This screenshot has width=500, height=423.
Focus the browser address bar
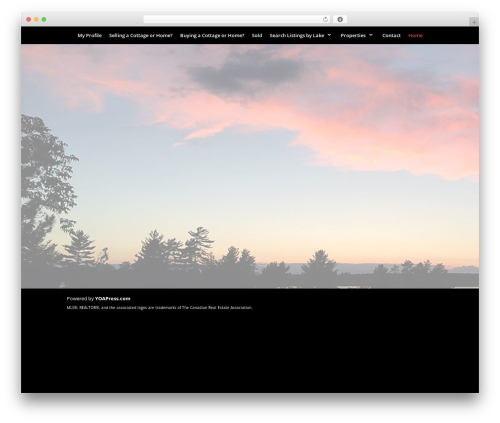[237, 20]
